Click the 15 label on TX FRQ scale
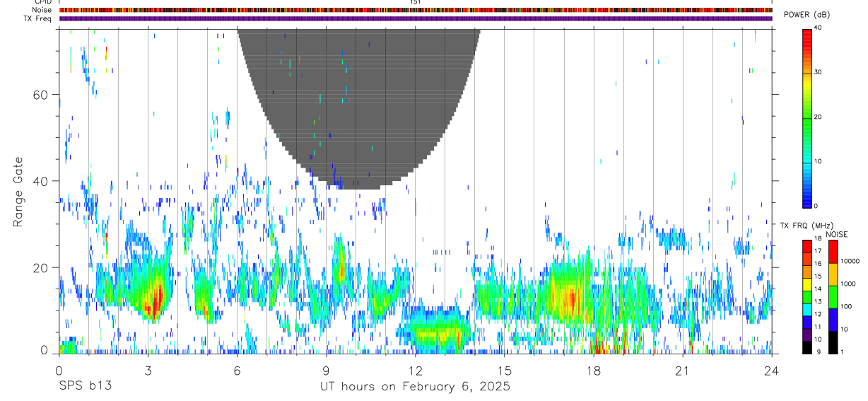Image resolution: width=868 pixels, height=401 pixels. (819, 276)
